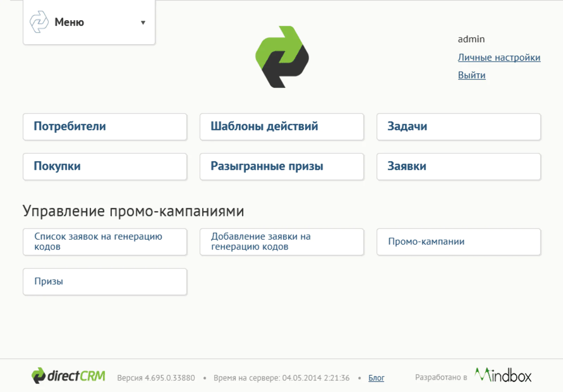The image size is (563, 392).
Task: Open Личные настройки link
Action: [x=499, y=57]
